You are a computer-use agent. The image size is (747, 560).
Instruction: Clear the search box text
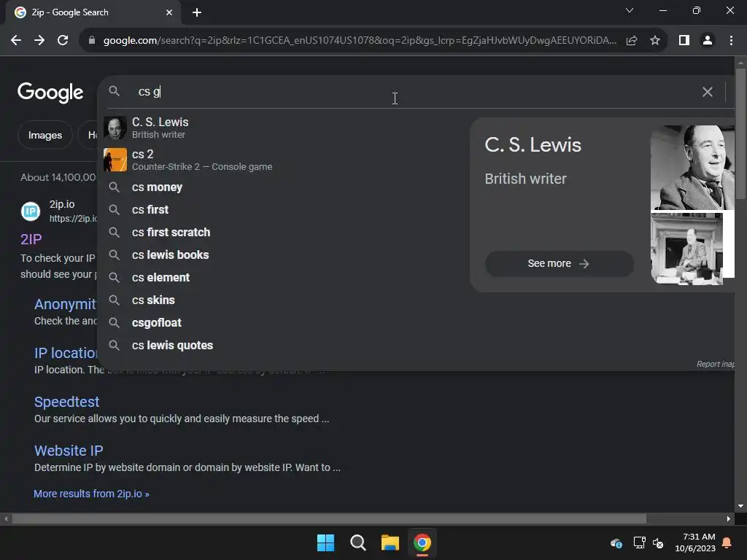pos(708,92)
